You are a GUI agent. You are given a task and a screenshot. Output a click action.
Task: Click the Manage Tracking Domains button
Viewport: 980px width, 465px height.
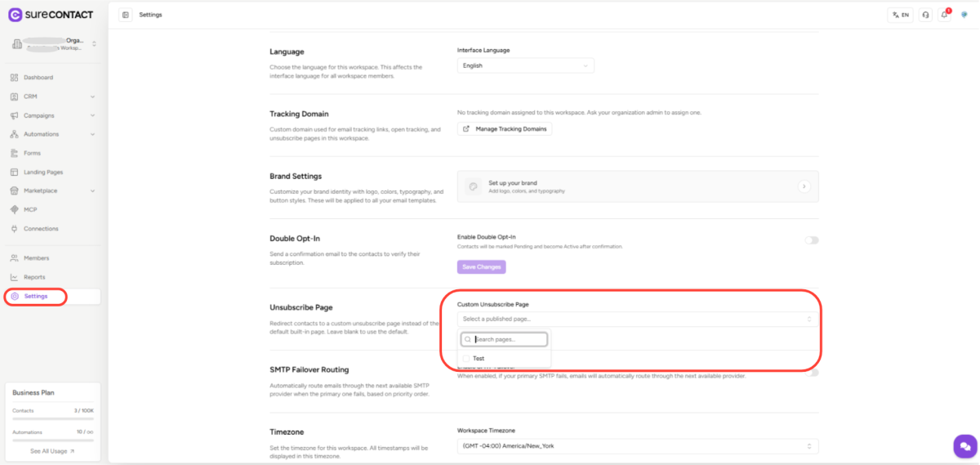point(505,129)
